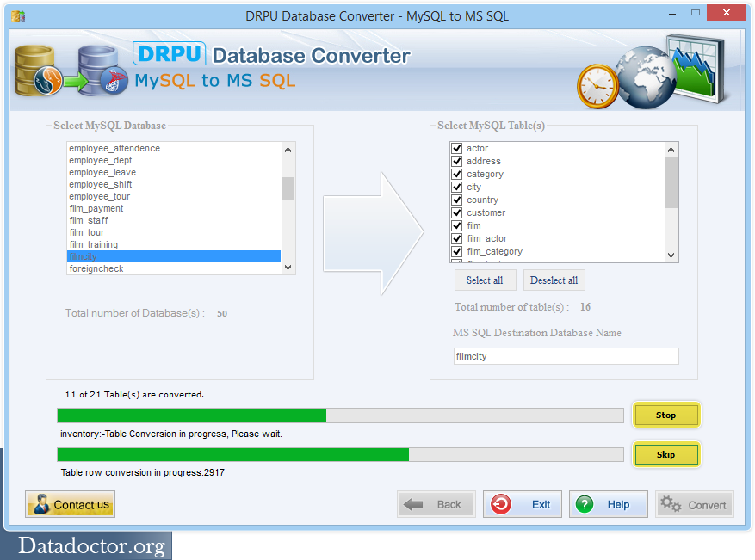The height and width of the screenshot is (560, 755).
Task: Open Help
Action: (609, 504)
